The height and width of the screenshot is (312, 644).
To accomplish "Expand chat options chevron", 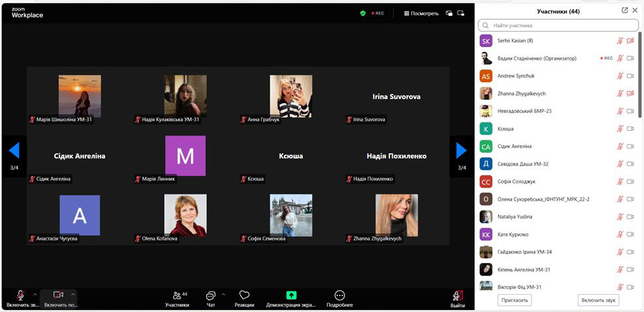I will (223, 294).
